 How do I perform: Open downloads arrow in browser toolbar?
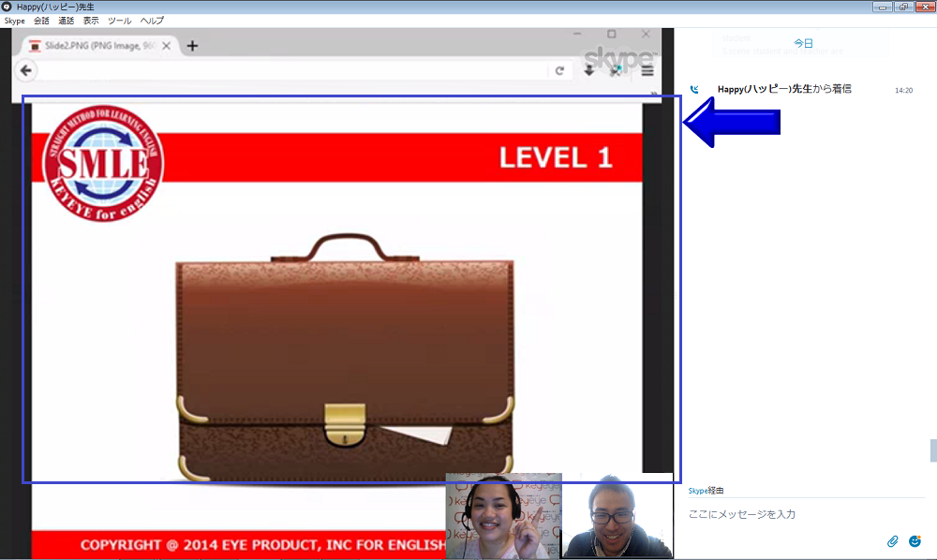pyautogui.click(x=588, y=71)
